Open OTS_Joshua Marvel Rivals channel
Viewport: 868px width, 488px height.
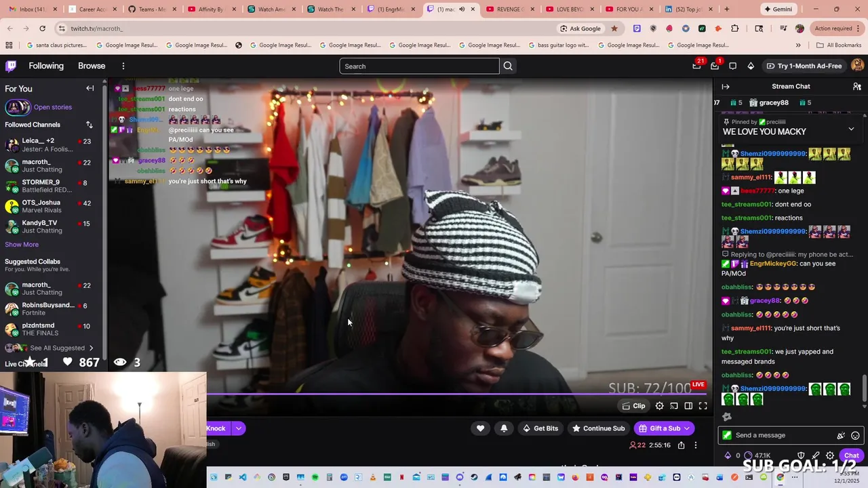tap(52, 206)
